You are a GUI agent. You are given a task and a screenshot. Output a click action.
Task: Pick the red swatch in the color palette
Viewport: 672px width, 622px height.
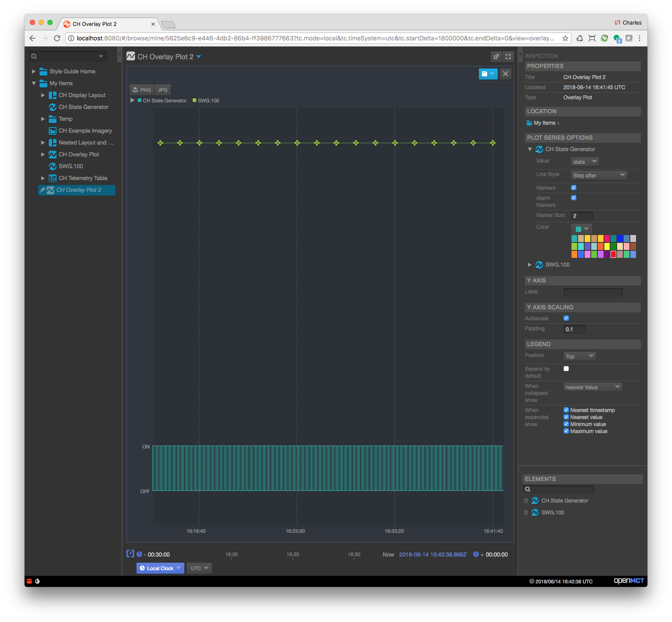613,254
